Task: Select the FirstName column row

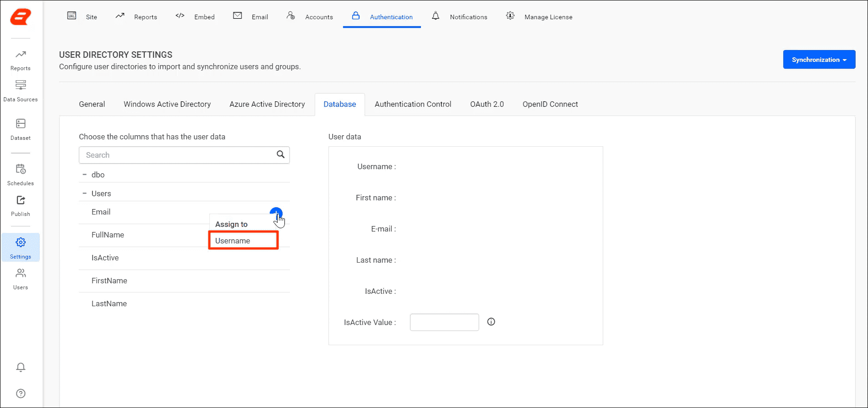Action: point(184,281)
